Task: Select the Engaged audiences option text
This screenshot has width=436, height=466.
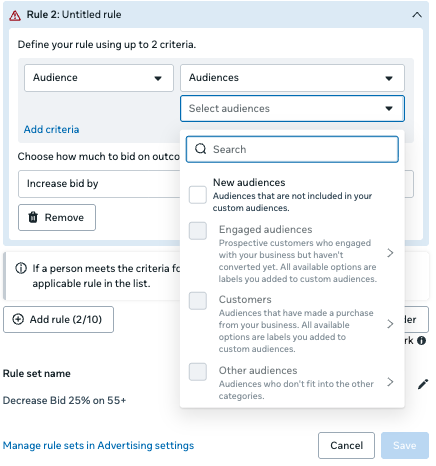Action: point(265,230)
